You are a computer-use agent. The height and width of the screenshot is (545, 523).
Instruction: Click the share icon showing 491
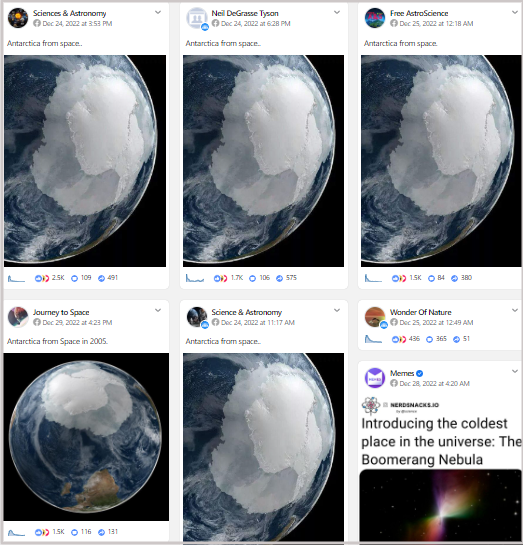pos(101,278)
